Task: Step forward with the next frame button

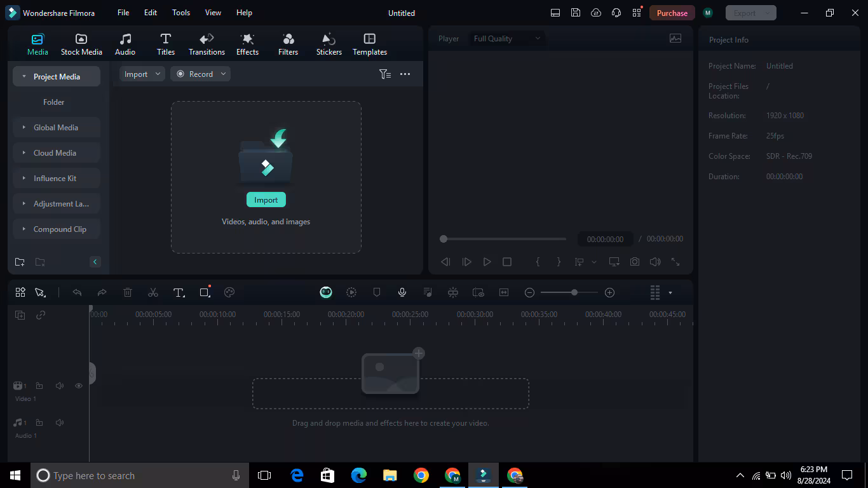Action: (466, 262)
